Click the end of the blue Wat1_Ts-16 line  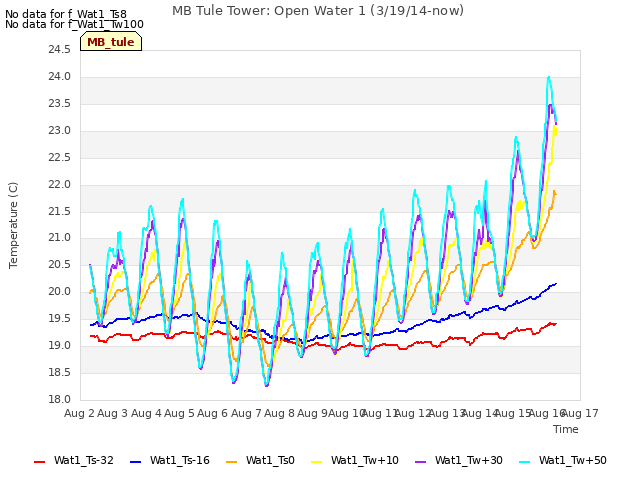pos(556,284)
